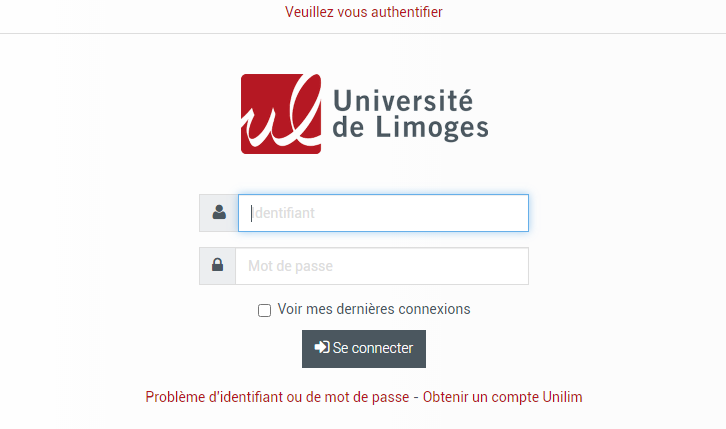Open 'Problème d'identifiant ou de mot de passe' link
This screenshot has width=726, height=429.
[277, 397]
